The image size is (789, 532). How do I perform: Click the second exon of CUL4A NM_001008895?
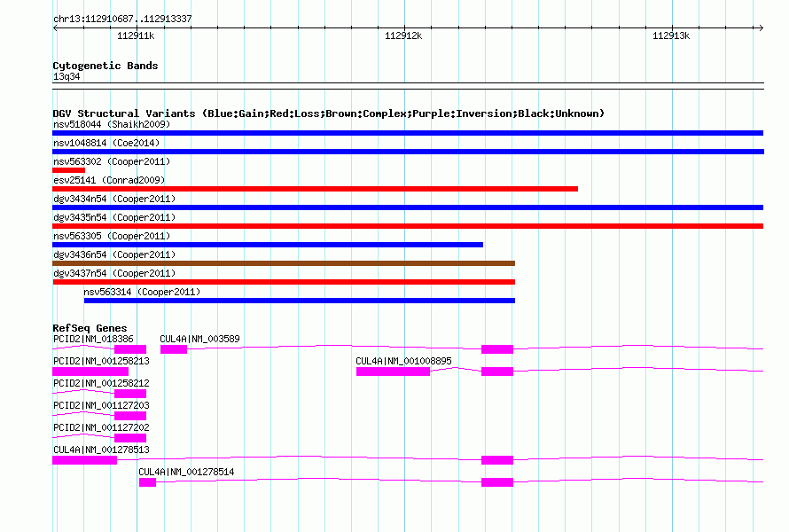(x=497, y=372)
